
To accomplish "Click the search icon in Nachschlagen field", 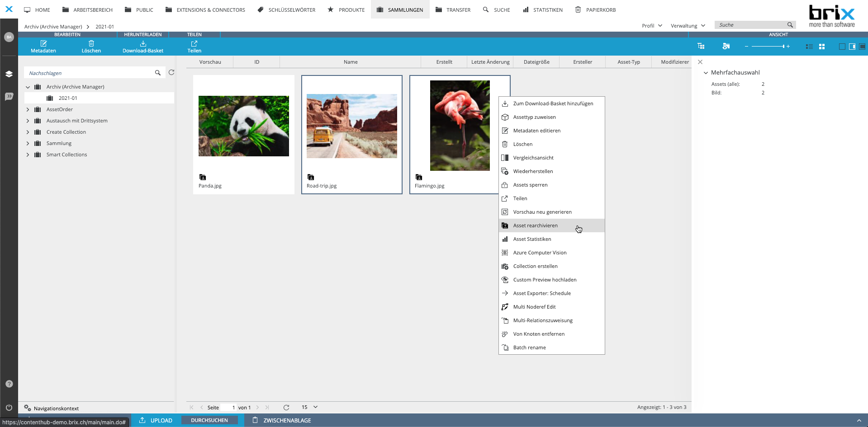I will (158, 73).
